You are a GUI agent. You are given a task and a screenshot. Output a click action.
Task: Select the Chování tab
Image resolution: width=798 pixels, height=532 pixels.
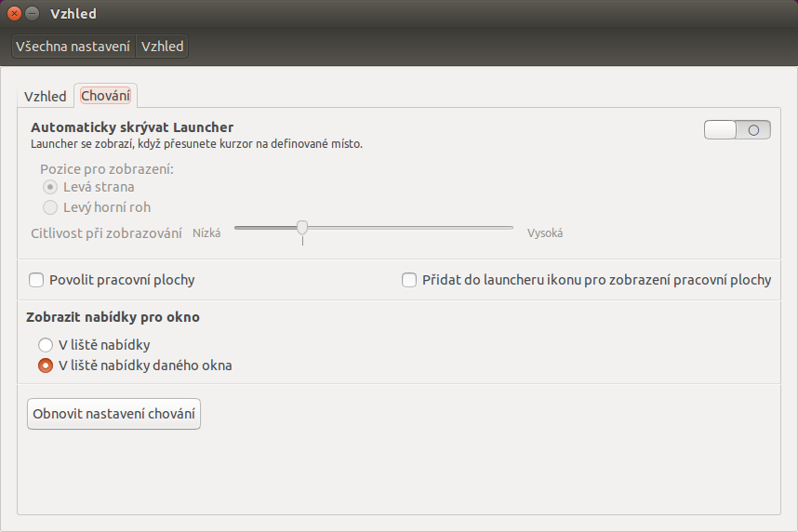(x=105, y=96)
